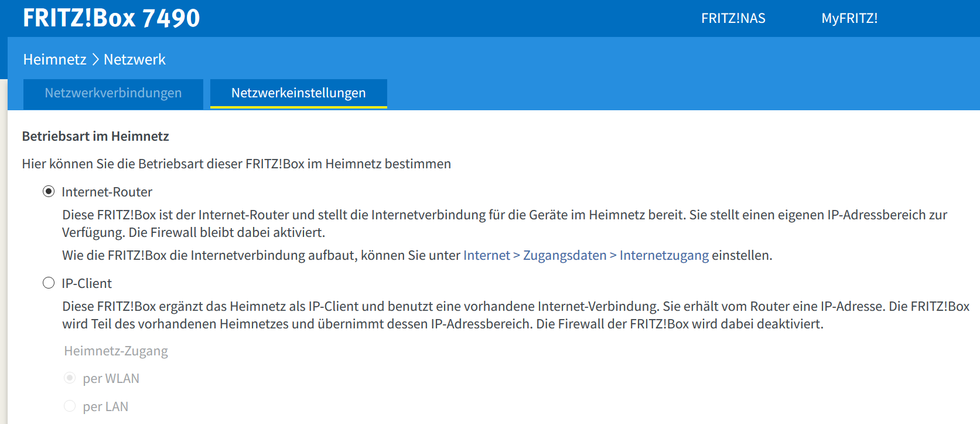
Task: Choose the per LAN radio option
Action: click(70, 406)
